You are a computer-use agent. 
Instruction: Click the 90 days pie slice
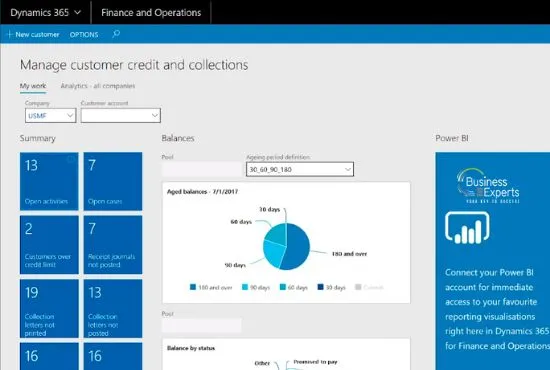point(275,253)
